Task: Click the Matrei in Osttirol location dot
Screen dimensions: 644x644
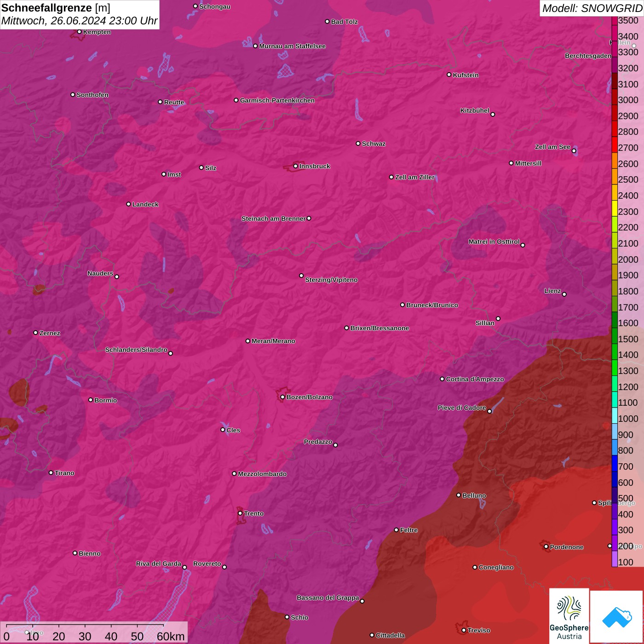Action: tap(523, 245)
